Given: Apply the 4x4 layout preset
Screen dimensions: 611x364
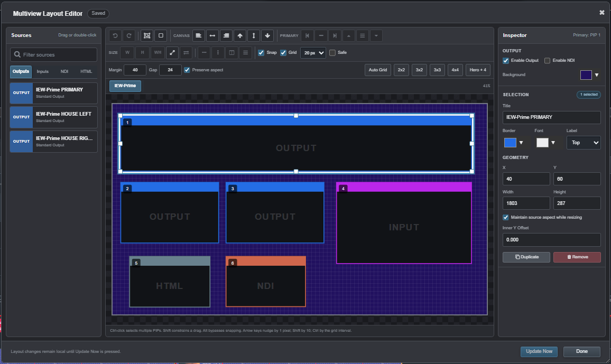Looking at the screenshot, I should (x=455, y=70).
